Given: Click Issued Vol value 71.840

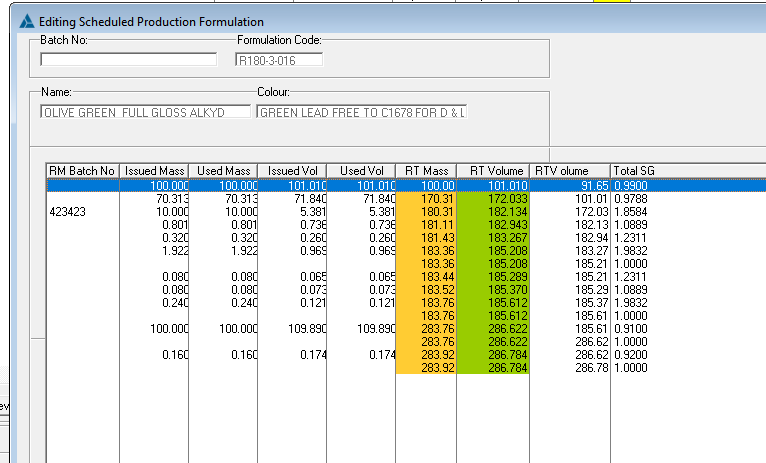Looking at the screenshot, I should click(x=310, y=199).
